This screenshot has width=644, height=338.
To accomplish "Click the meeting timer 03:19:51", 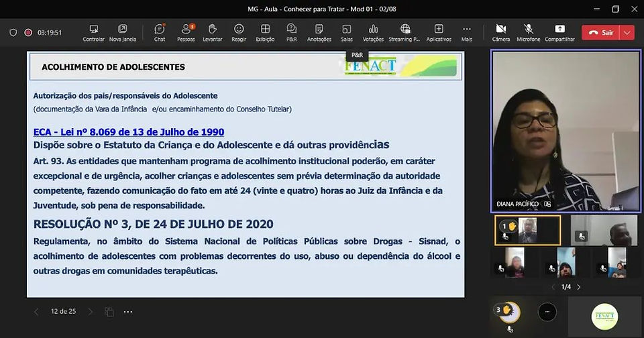I will point(49,32).
